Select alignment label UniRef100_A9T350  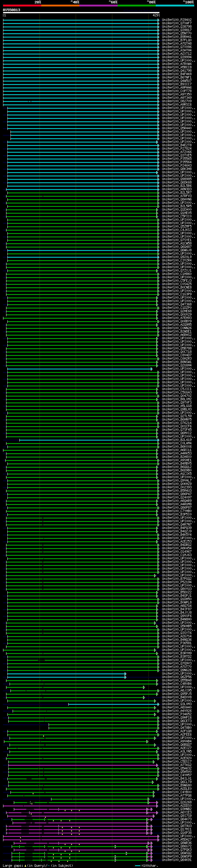click(x=177, y=94)
